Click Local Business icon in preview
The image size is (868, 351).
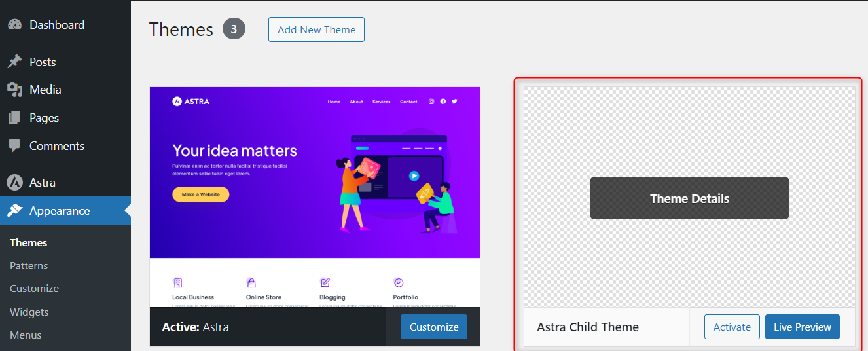click(x=177, y=283)
